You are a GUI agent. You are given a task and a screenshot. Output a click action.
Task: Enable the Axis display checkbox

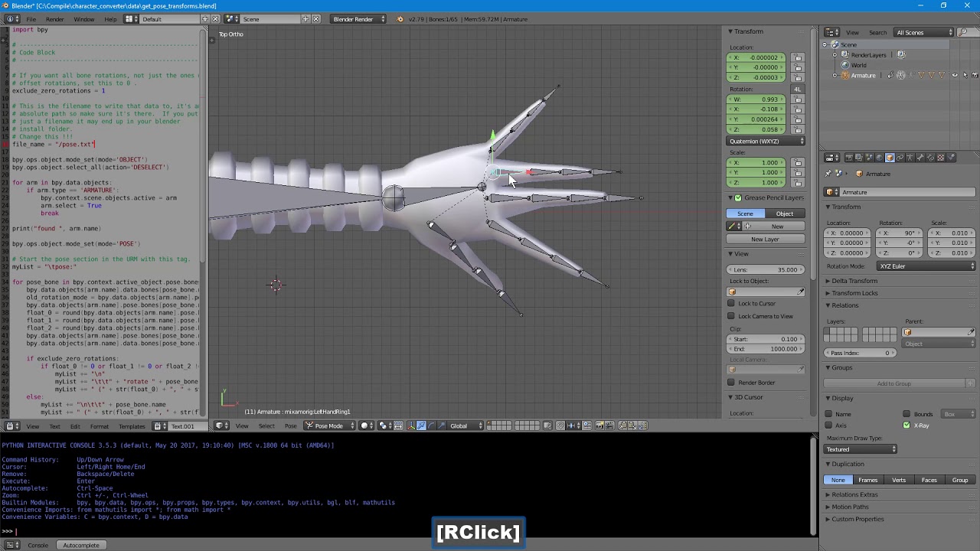point(828,425)
